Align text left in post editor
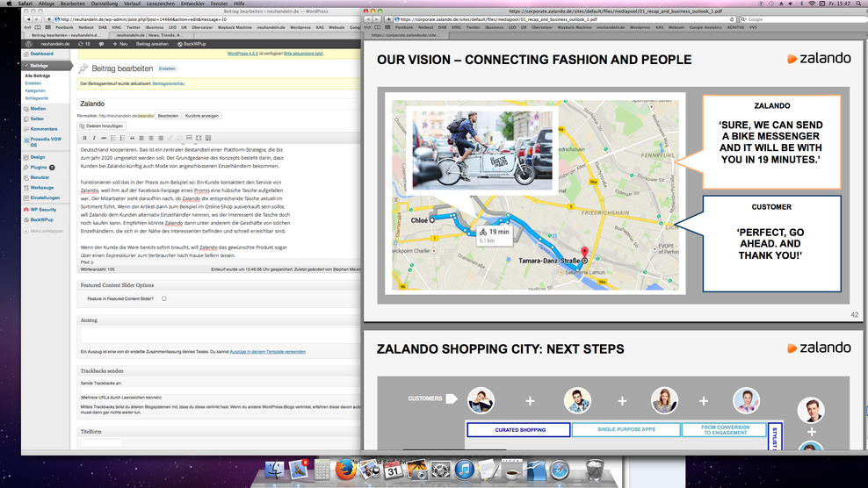This screenshot has width=868, height=488. [x=141, y=138]
